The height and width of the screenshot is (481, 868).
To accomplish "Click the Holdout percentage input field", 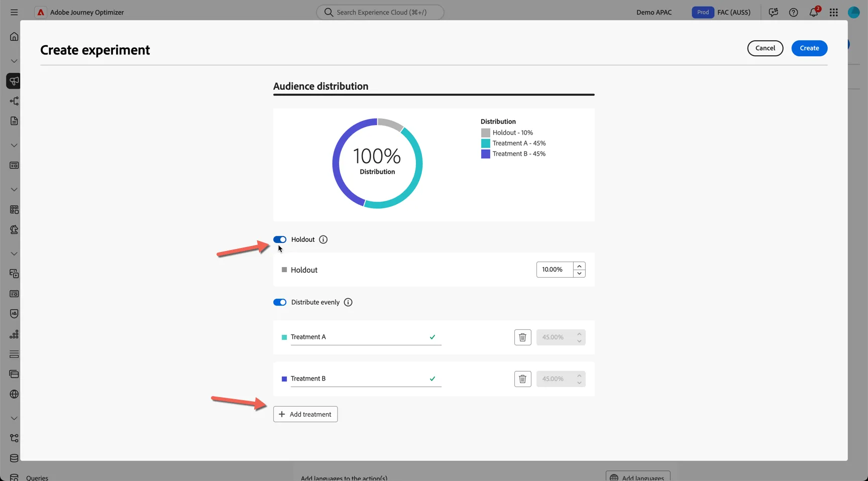I will [x=555, y=270].
